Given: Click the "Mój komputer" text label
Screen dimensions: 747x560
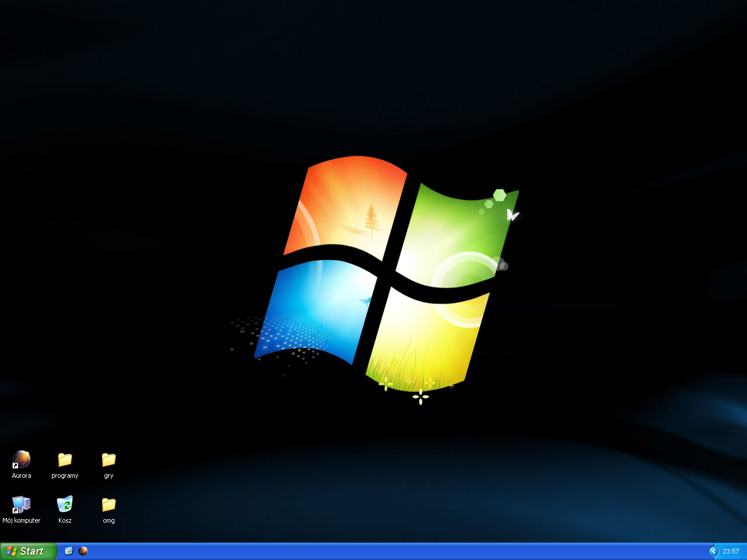Looking at the screenshot, I should [x=22, y=521].
